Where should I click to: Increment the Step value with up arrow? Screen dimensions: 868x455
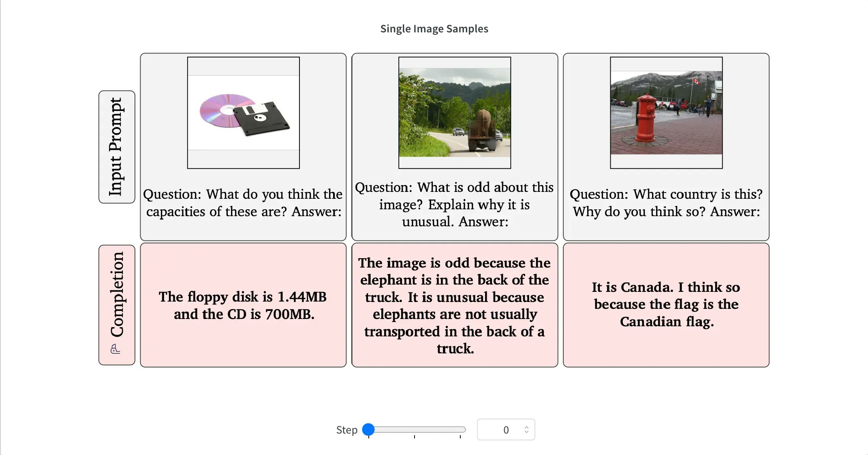tap(526, 427)
